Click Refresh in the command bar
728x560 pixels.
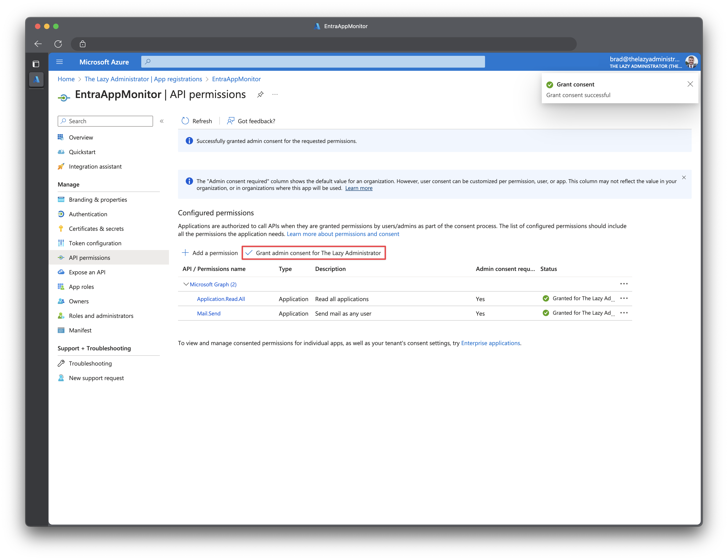click(x=197, y=121)
